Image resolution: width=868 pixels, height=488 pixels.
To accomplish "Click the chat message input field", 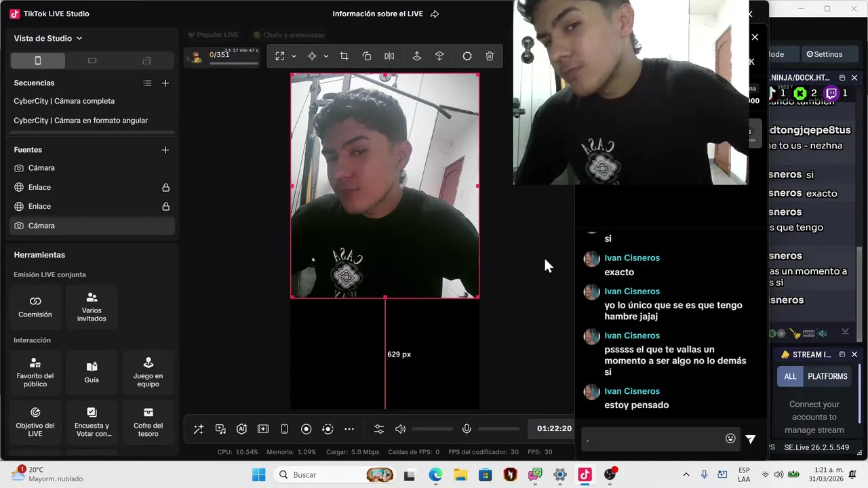I will [x=651, y=439].
